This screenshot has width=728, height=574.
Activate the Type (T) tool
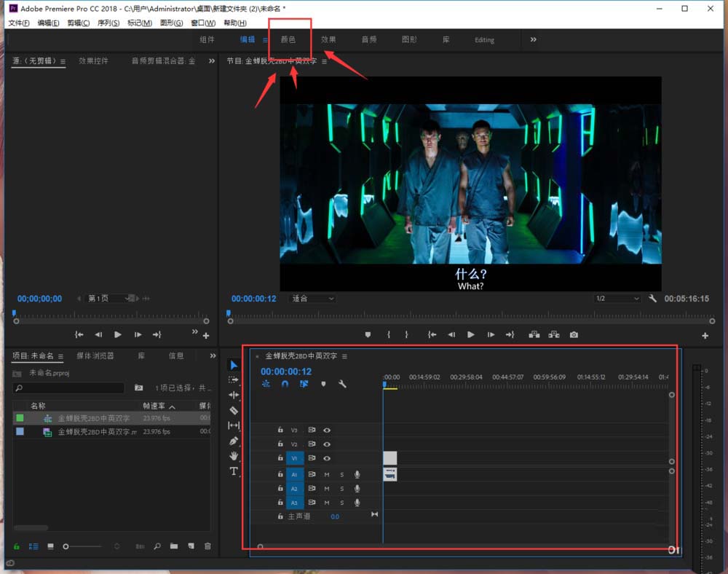pos(234,471)
